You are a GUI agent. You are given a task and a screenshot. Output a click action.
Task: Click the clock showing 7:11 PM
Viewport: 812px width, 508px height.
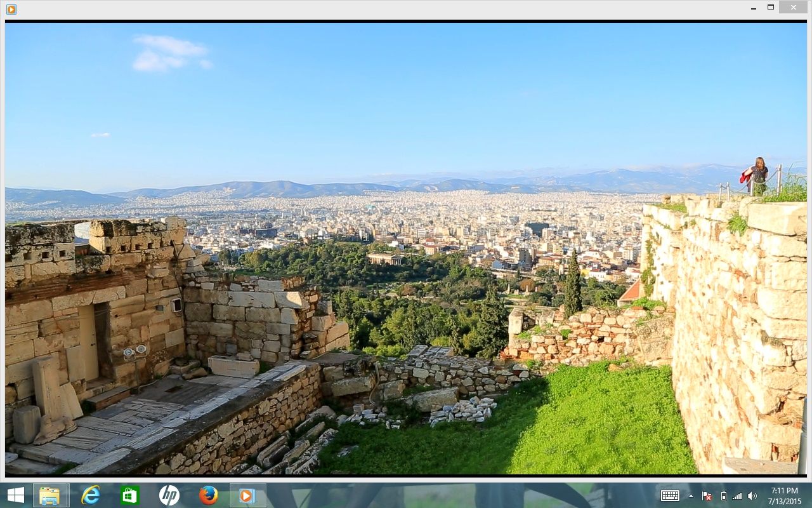pyautogui.click(x=785, y=496)
